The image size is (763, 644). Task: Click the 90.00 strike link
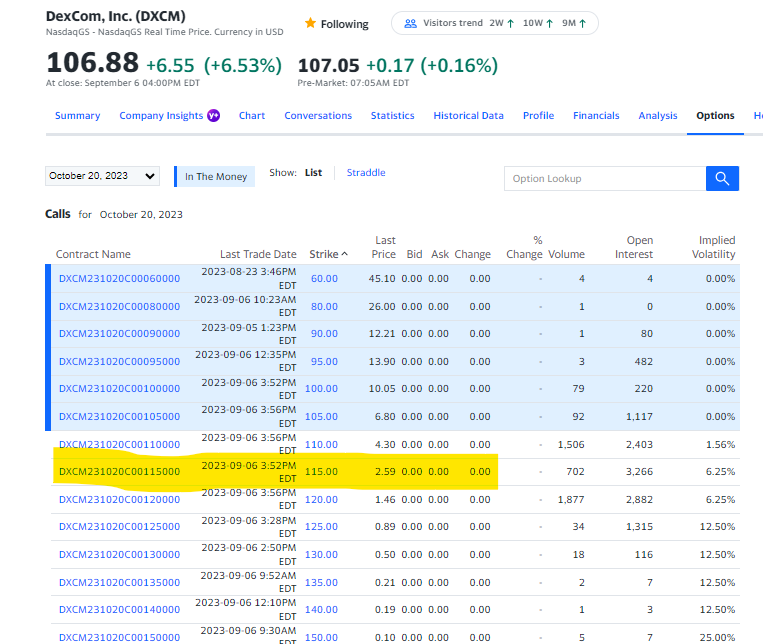(324, 333)
